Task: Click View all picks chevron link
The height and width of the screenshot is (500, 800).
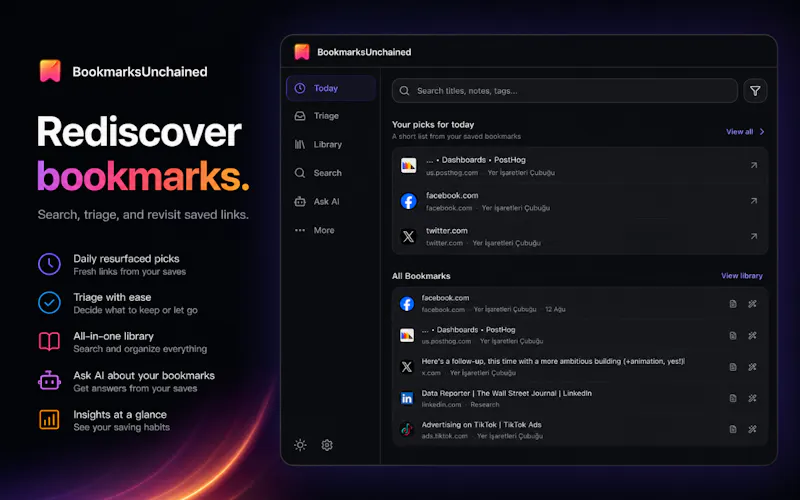Action: tap(745, 132)
